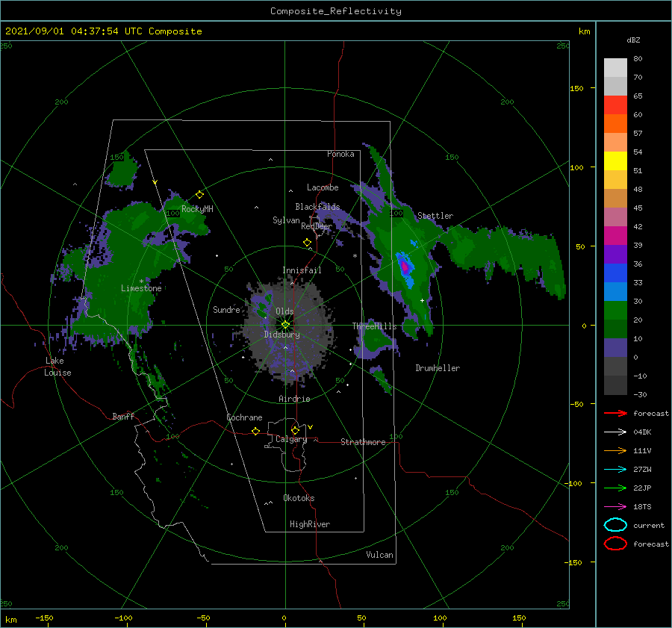
Task: Click the Limestone label
Action: coord(141,288)
